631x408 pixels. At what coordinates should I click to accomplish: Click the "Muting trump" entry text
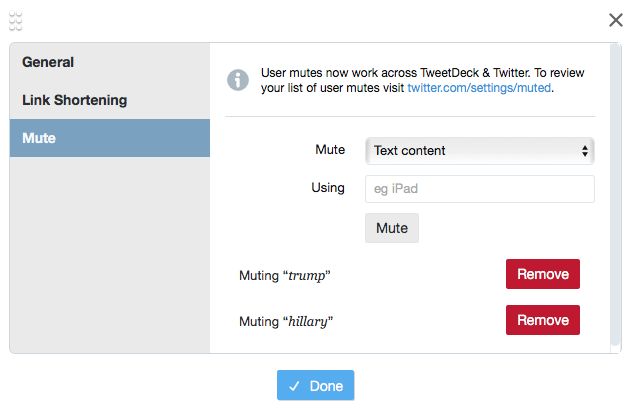point(285,275)
